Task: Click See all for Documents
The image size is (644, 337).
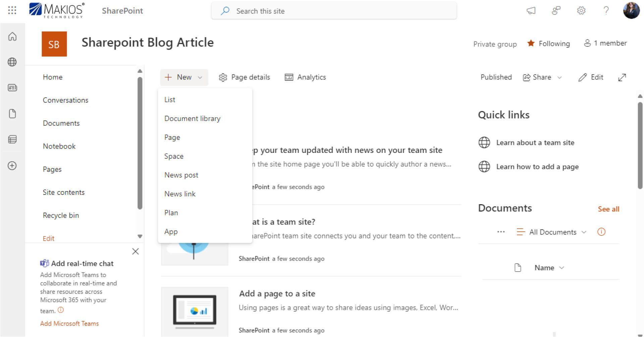Action: tap(608, 209)
